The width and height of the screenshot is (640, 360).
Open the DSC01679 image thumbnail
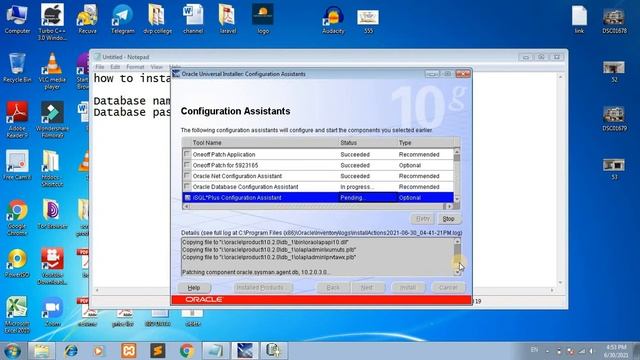click(614, 119)
